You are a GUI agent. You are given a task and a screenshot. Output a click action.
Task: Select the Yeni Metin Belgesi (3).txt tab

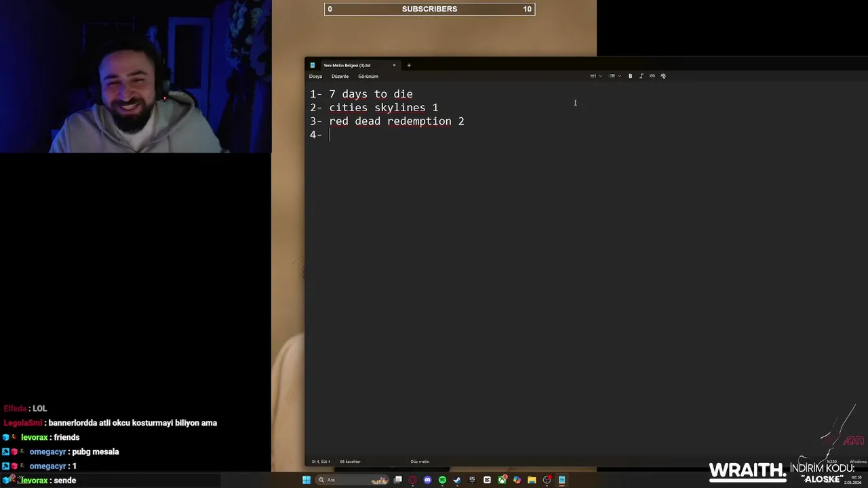[x=347, y=66]
